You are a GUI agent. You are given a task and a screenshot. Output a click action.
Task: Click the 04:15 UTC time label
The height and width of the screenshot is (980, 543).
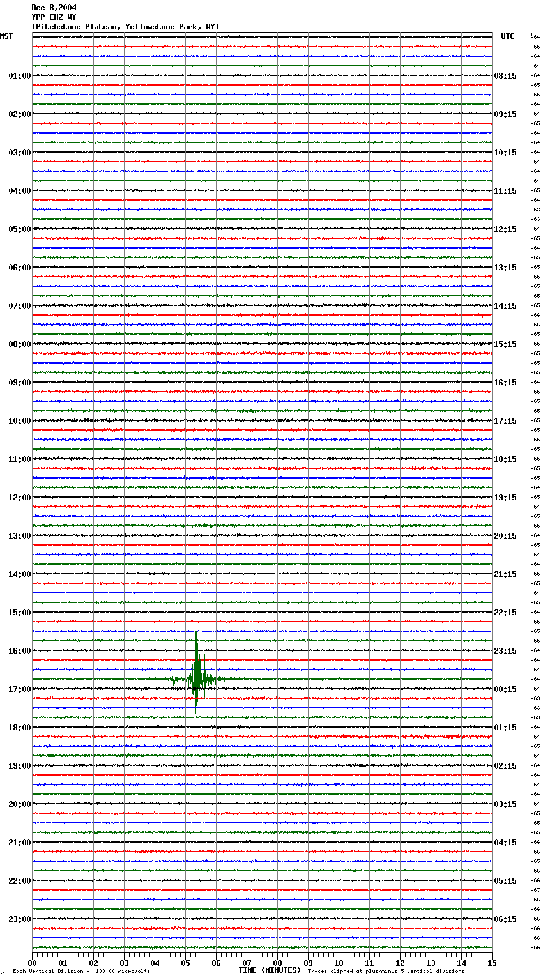coord(505,843)
